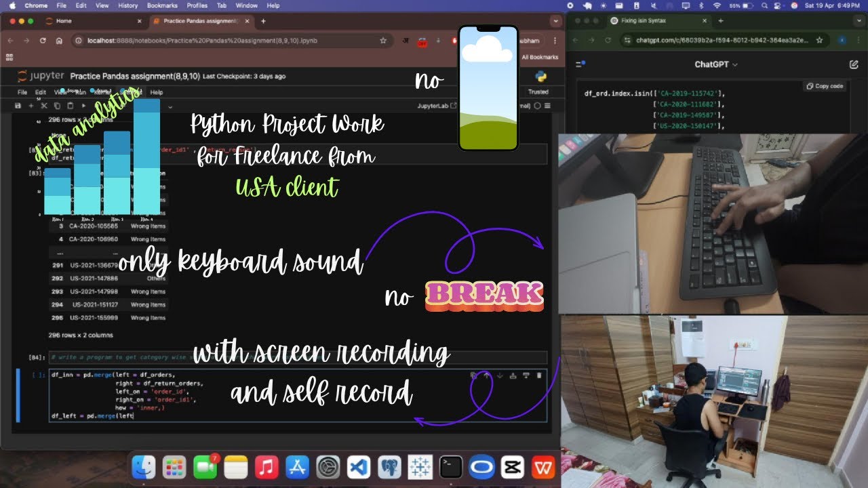The height and width of the screenshot is (488, 868).
Task: Open Finder from the dock
Action: [x=144, y=467]
